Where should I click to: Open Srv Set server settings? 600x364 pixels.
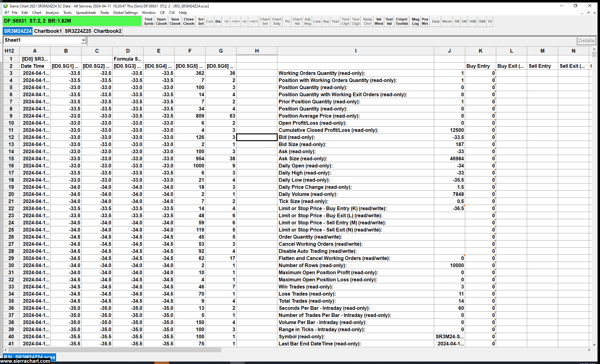coord(201,21)
